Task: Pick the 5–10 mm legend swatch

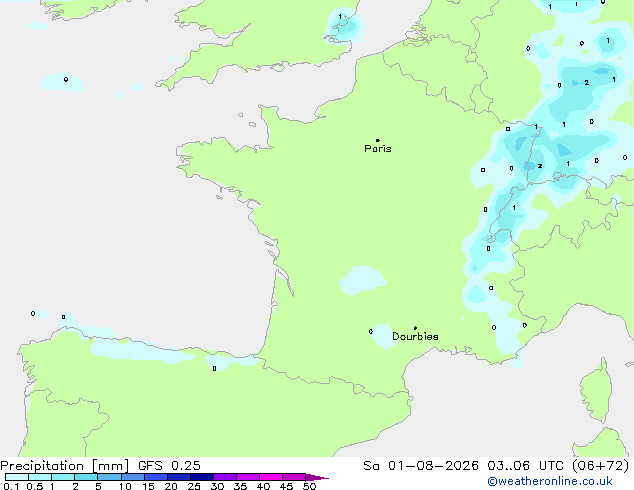Action: tap(109, 477)
